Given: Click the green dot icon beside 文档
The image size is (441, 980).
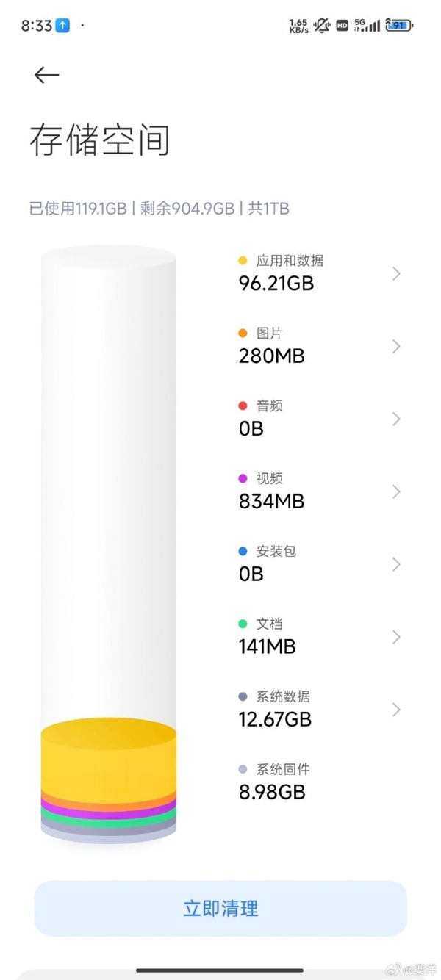Looking at the screenshot, I should tap(242, 624).
